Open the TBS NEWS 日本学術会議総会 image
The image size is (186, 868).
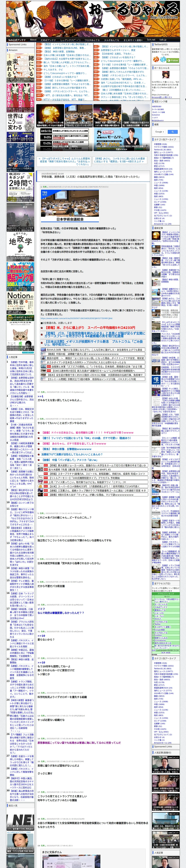[70, 206]
